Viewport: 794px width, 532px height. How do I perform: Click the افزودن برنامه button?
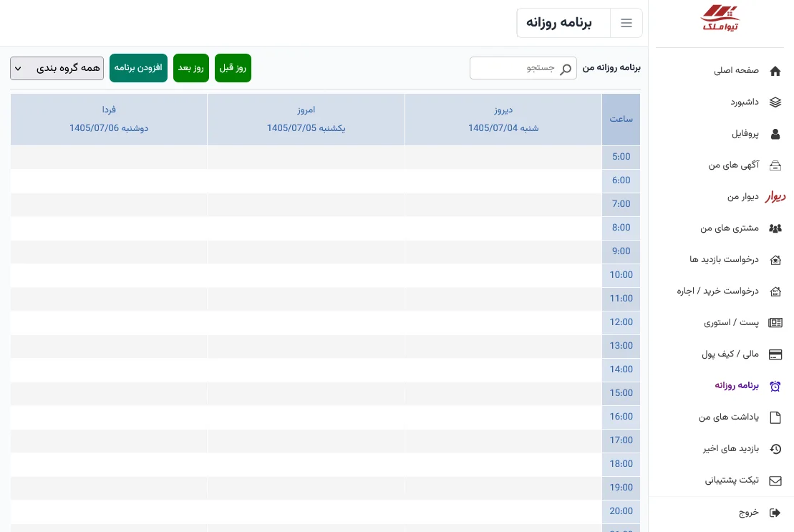[x=138, y=68]
